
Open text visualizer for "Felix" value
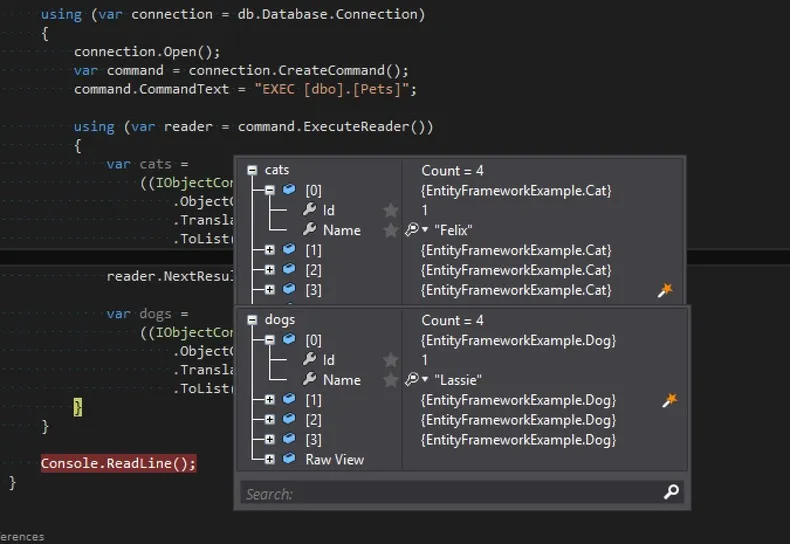(412, 230)
